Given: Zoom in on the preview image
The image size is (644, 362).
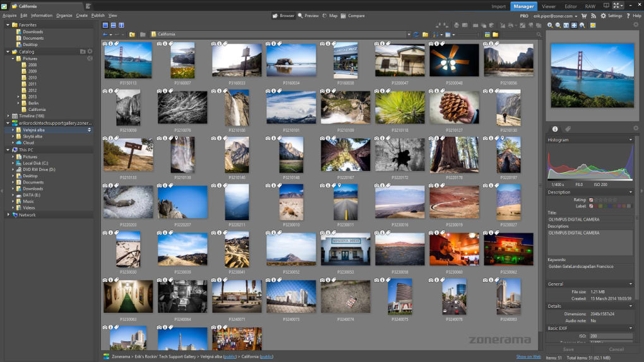Looking at the screenshot, I should [x=549, y=25].
